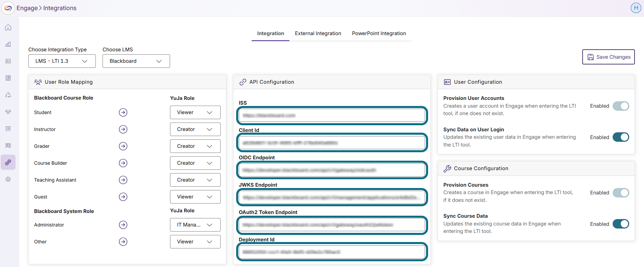The height and width of the screenshot is (267, 644).
Task: Click the Blackboard Course Role heading
Action: click(x=63, y=98)
